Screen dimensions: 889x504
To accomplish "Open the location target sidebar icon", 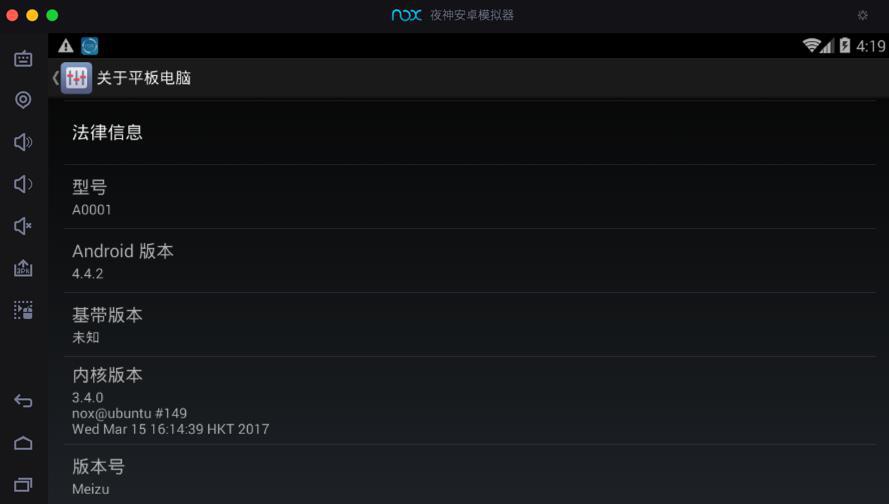I will coord(23,100).
